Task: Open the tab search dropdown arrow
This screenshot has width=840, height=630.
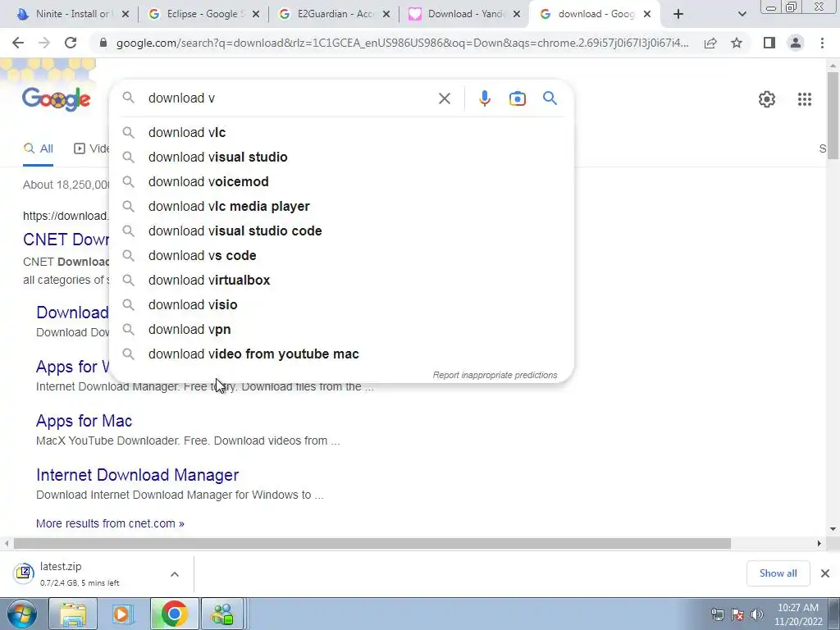Action: [742, 15]
